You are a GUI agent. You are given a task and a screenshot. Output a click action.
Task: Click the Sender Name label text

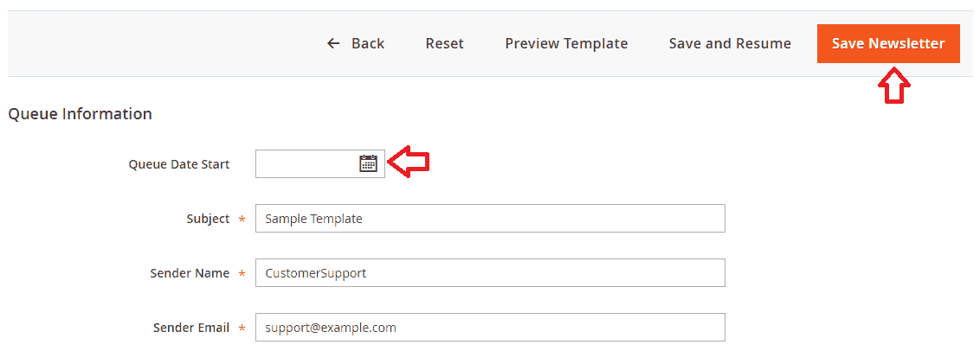(x=190, y=273)
